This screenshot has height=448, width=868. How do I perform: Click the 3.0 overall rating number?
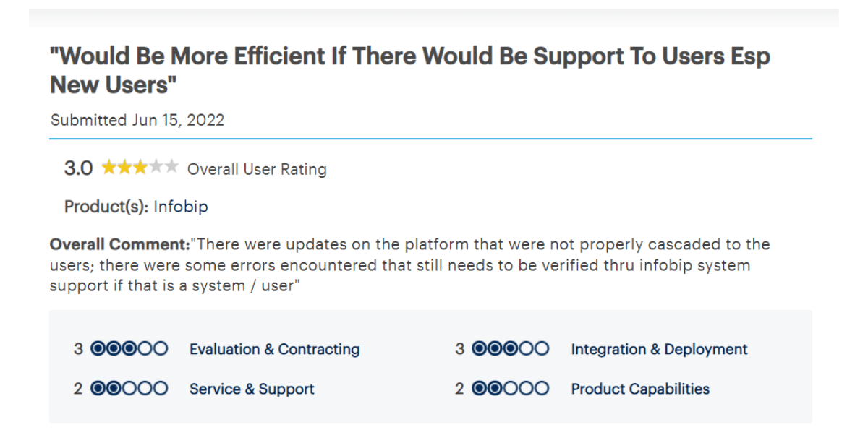[x=78, y=168]
